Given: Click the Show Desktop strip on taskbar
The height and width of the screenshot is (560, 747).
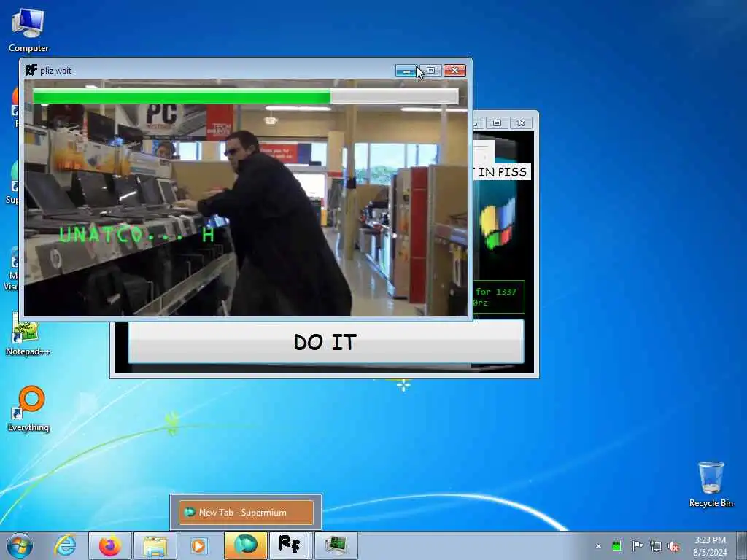Looking at the screenshot, I should [742, 545].
